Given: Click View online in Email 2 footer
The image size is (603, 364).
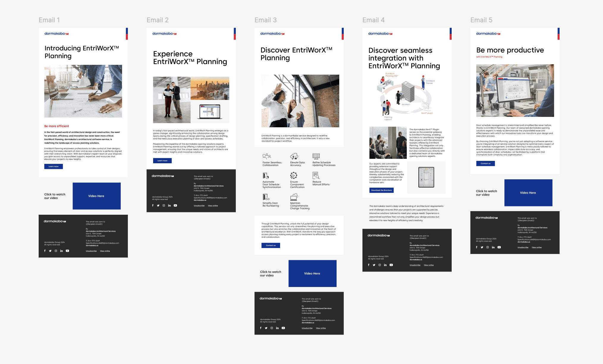Looking at the screenshot, I should pos(213,206).
